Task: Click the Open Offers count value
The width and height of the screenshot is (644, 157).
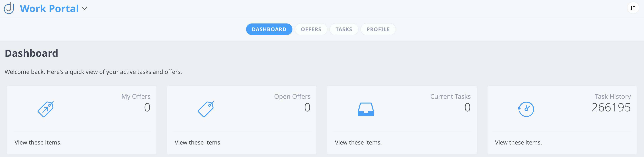Action: coord(307,108)
